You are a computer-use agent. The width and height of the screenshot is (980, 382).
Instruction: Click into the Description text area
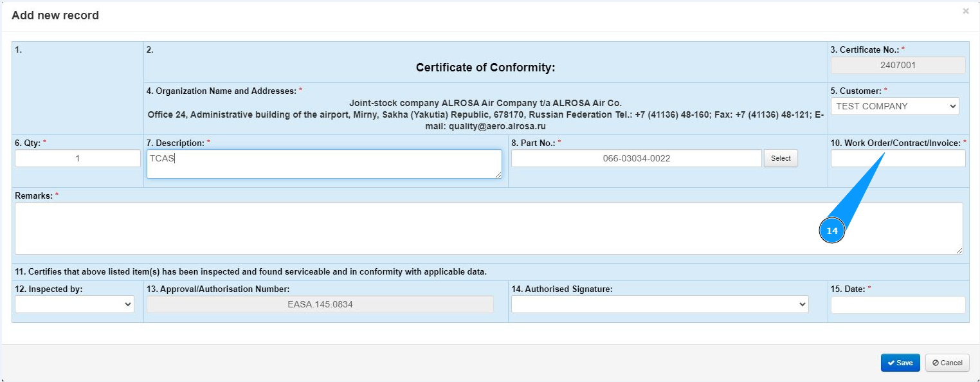324,164
